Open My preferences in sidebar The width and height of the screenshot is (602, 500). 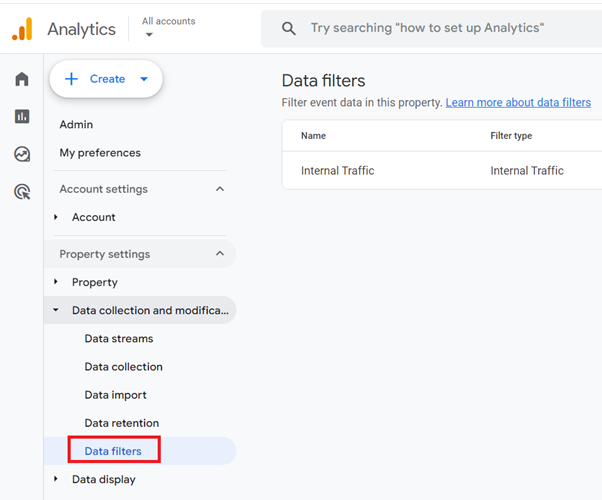tap(100, 153)
